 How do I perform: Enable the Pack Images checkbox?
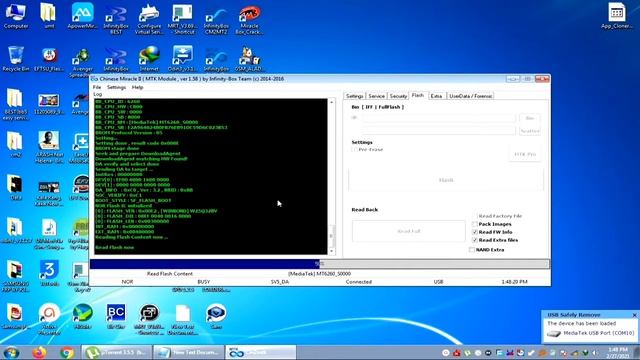click(475, 224)
